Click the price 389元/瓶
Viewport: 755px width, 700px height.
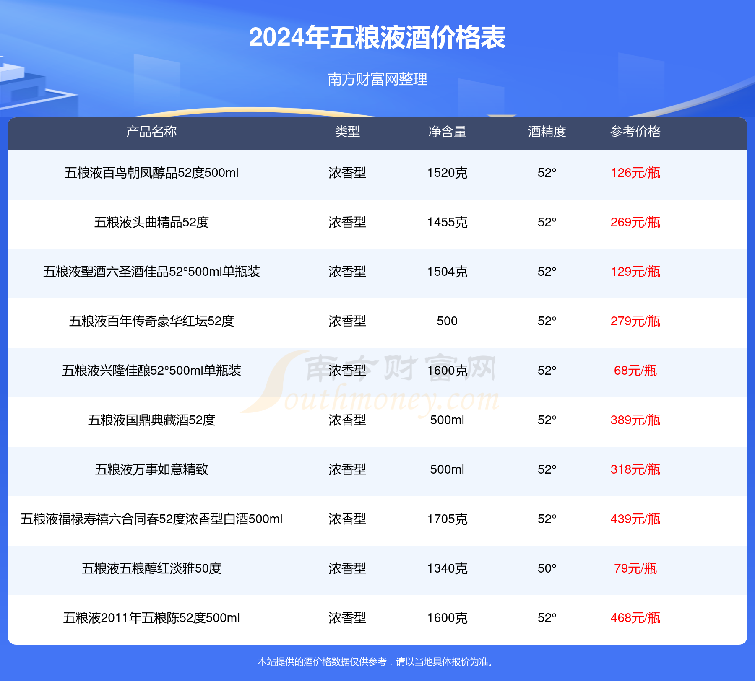(x=635, y=420)
